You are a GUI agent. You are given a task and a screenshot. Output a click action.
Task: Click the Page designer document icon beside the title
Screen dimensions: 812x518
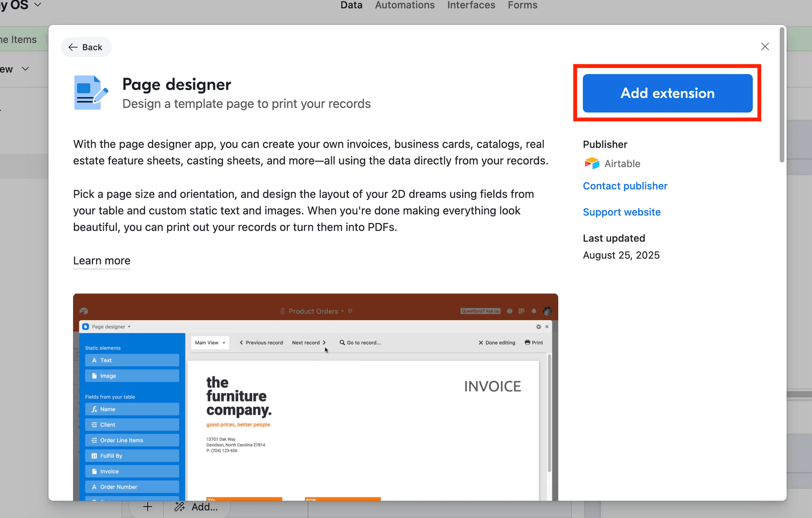point(90,92)
